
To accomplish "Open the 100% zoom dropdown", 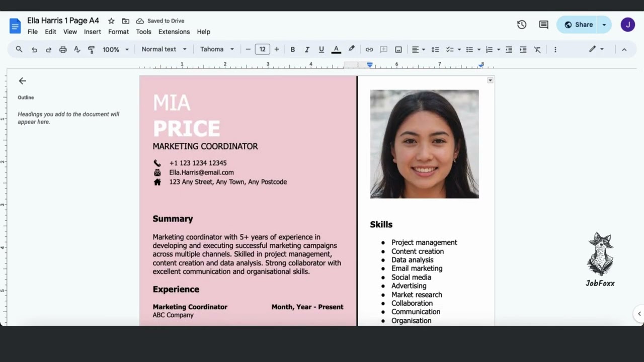I will [116, 49].
